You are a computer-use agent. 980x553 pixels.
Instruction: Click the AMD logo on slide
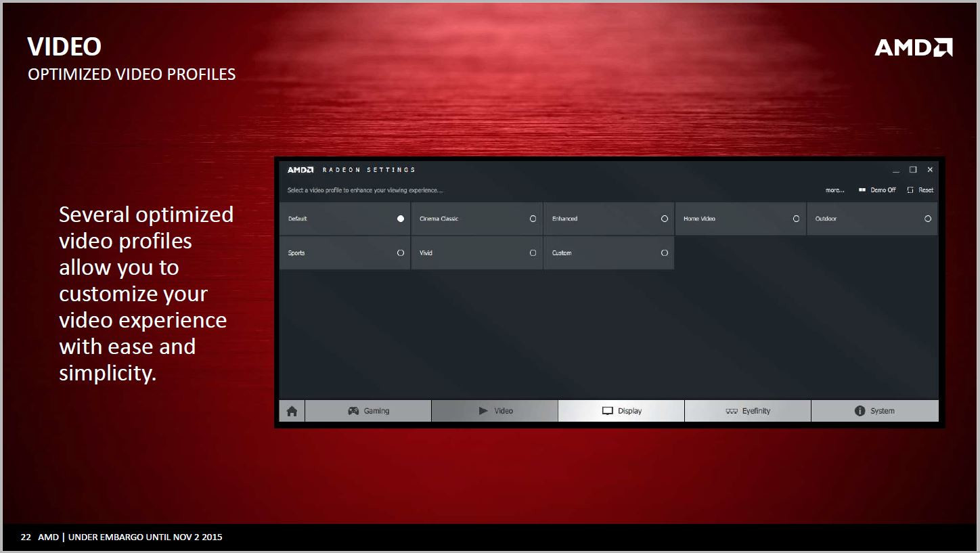click(914, 47)
